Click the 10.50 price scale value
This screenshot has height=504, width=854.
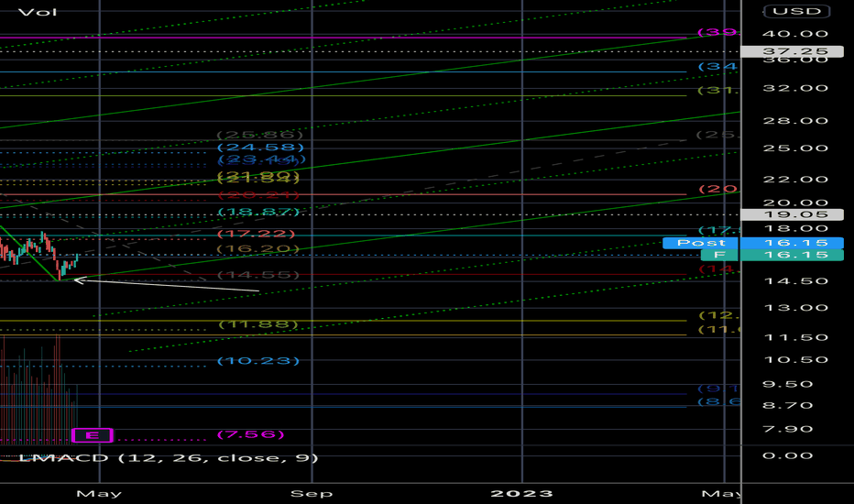click(x=795, y=360)
